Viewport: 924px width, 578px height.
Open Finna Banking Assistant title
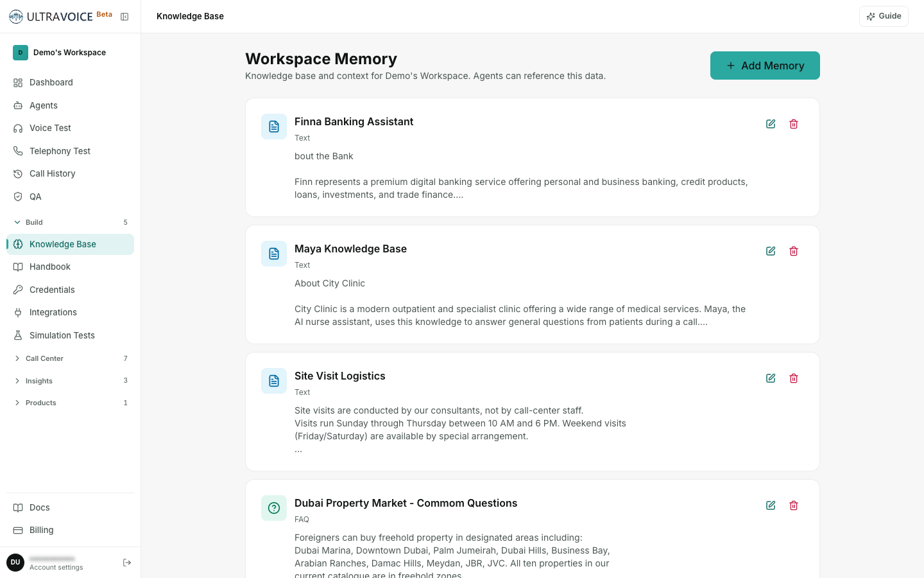354,121
